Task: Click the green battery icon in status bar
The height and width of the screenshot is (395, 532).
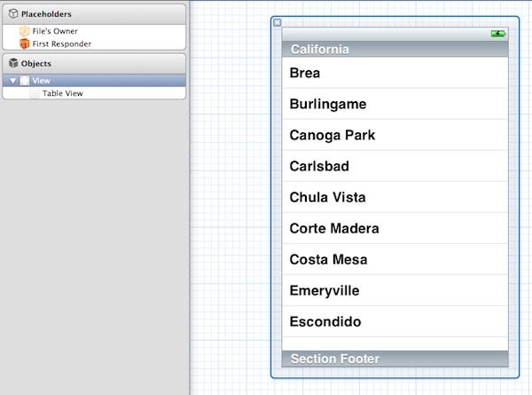Action: pyautogui.click(x=497, y=34)
